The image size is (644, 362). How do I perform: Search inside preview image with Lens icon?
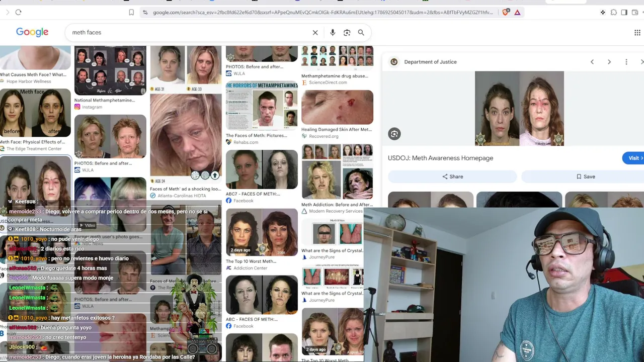(394, 134)
